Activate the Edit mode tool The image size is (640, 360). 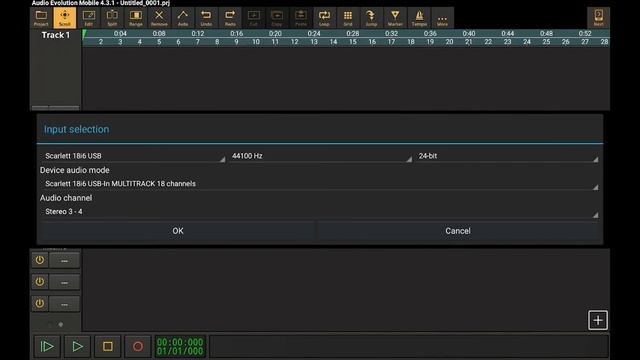(88, 18)
